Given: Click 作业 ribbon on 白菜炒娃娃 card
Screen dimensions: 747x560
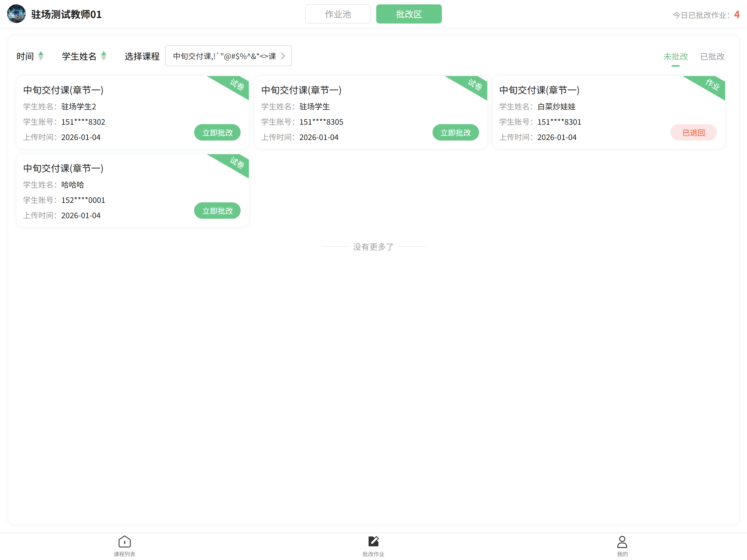Looking at the screenshot, I should [x=712, y=85].
